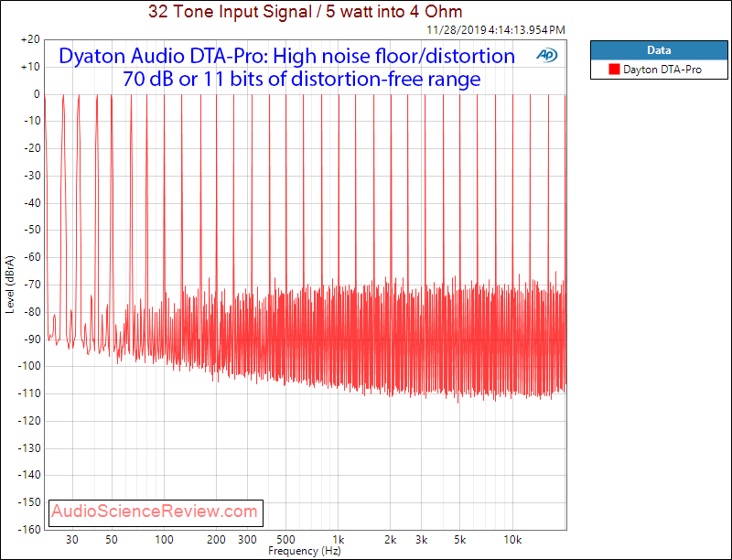732x560 pixels.
Task: Click the timestamp 11/28/2019 4:14:13.954 PM
Action: (x=496, y=30)
